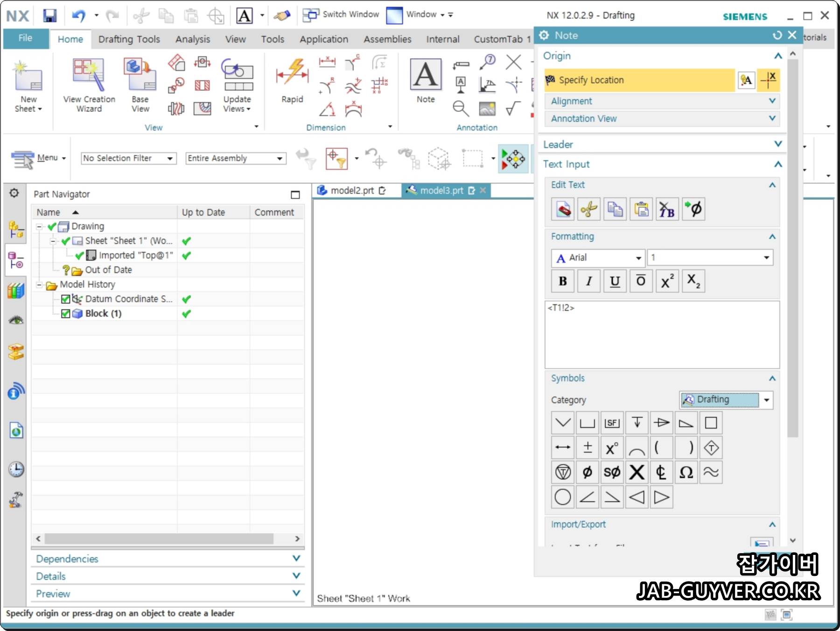Click the Paste icon in Edit Text

coord(641,209)
